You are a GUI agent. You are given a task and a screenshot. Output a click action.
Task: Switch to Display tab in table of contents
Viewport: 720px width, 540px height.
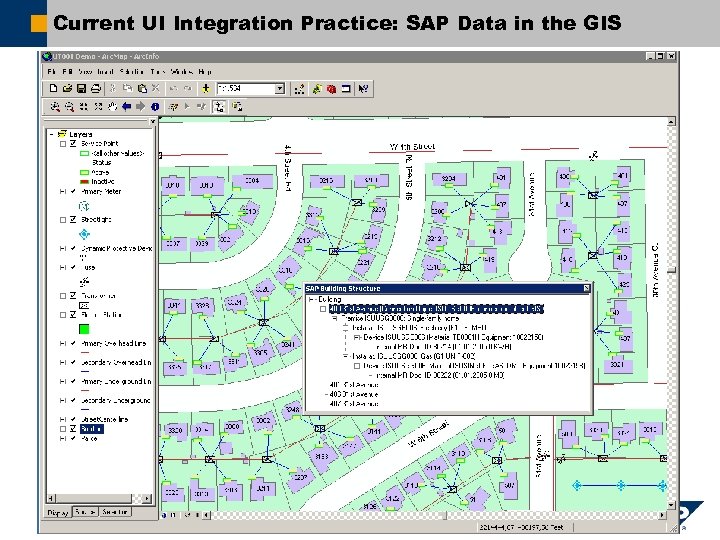pos(58,512)
